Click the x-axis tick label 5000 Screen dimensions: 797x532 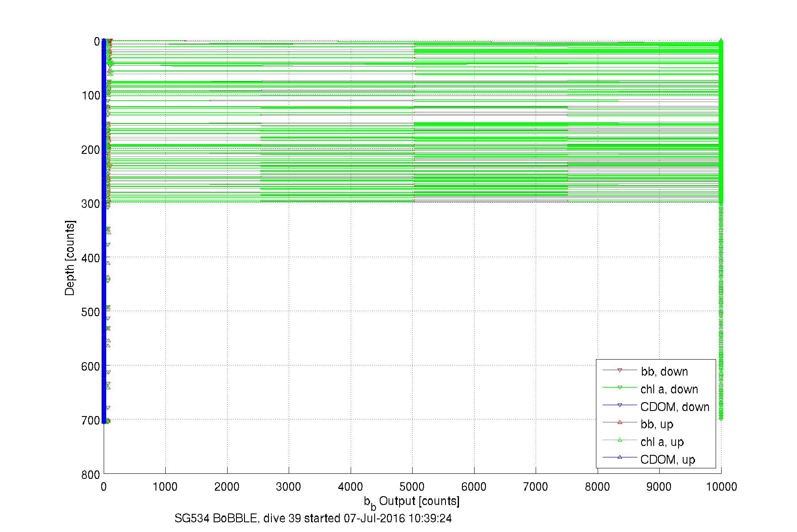[412, 486]
